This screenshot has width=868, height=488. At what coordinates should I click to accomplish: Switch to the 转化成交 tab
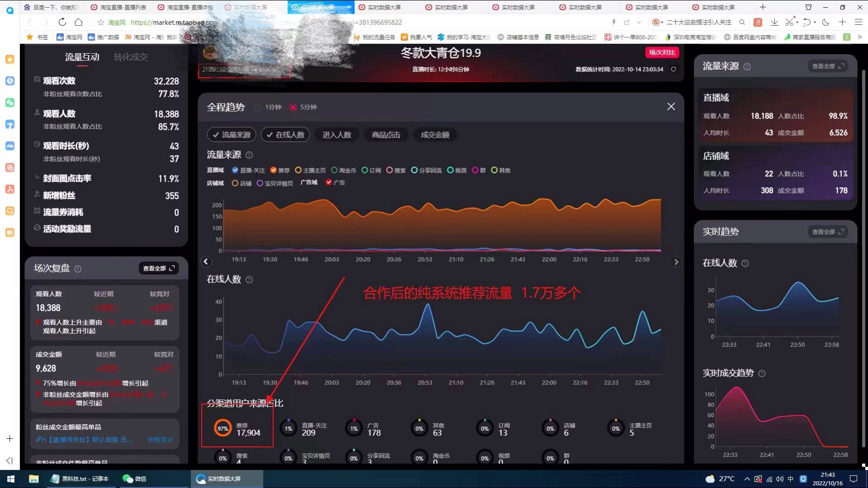pyautogui.click(x=131, y=57)
